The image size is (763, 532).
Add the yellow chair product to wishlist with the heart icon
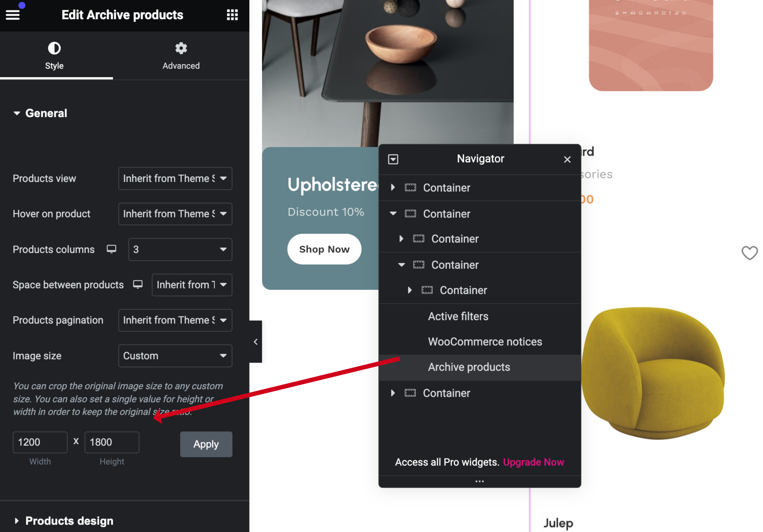point(749,253)
